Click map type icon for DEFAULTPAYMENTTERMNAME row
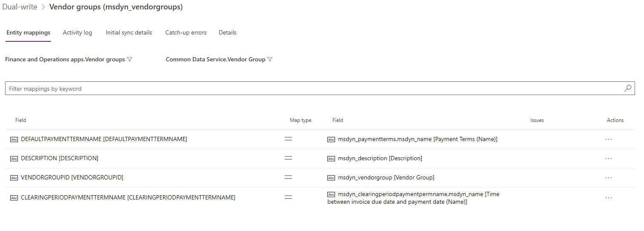This screenshot has height=231, width=644. click(x=288, y=139)
